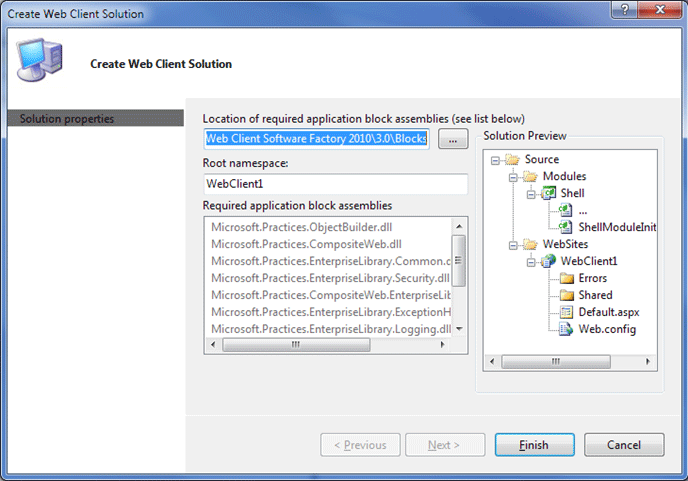Collapse the WebClient1 website node
The width and height of the screenshot is (688, 481).
click(531, 262)
